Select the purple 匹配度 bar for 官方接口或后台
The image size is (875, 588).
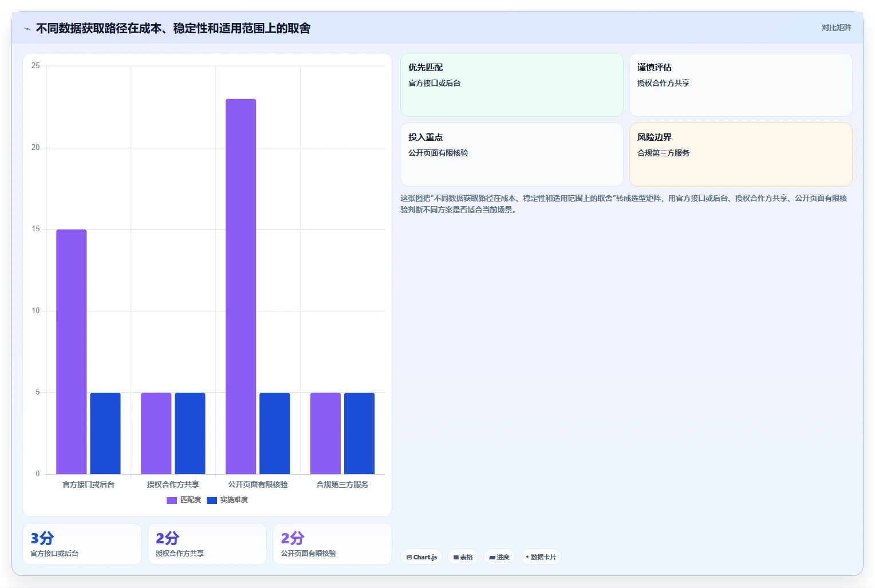pos(72,352)
